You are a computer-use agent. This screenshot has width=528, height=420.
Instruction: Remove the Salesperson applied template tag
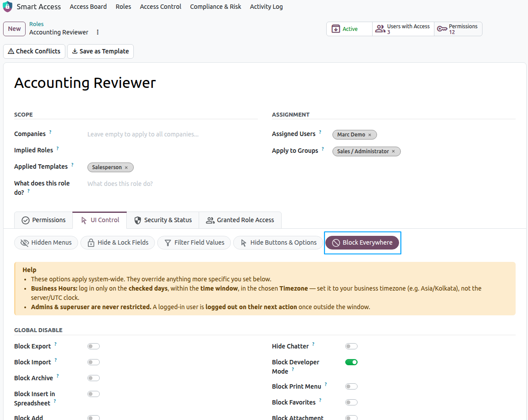(126, 167)
